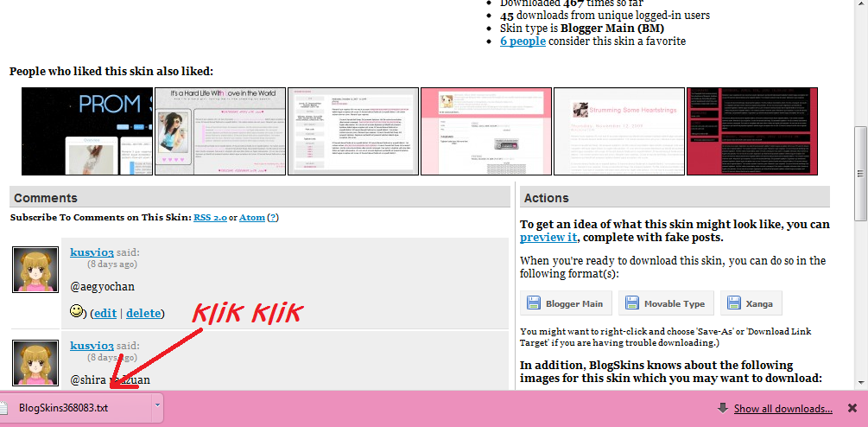Delete the @aegyochan comment
Image resolution: width=868 pixels, height=427 pixels.
[143, 314]
